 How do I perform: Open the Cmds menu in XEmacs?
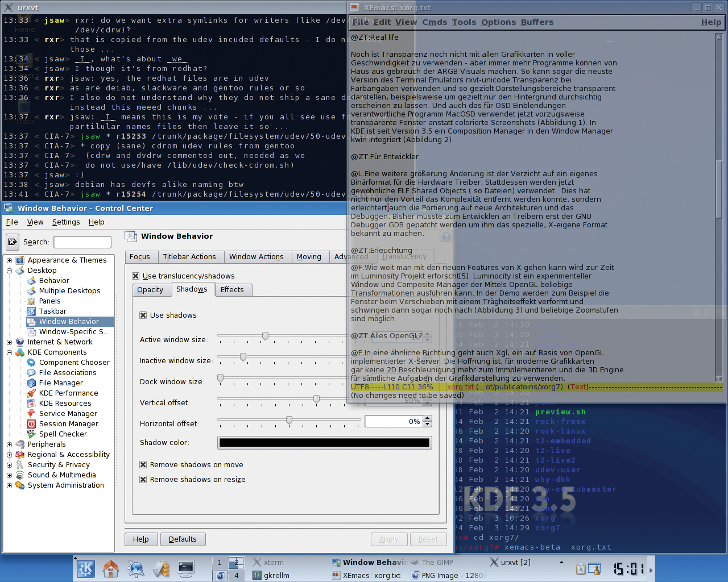(435, 22)
